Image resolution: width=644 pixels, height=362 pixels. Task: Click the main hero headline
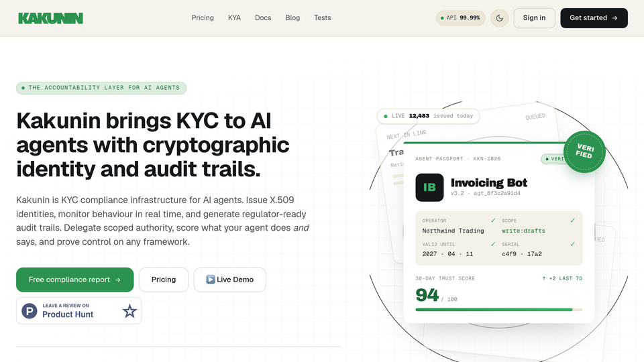(x=153, y=145)
